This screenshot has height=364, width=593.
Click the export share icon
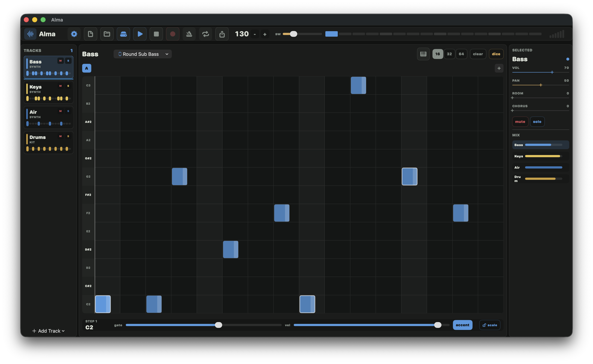(x=222, y=34)
